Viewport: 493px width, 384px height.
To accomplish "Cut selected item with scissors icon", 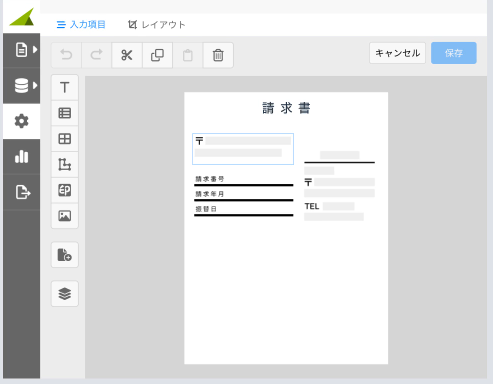I will (127, 55).
